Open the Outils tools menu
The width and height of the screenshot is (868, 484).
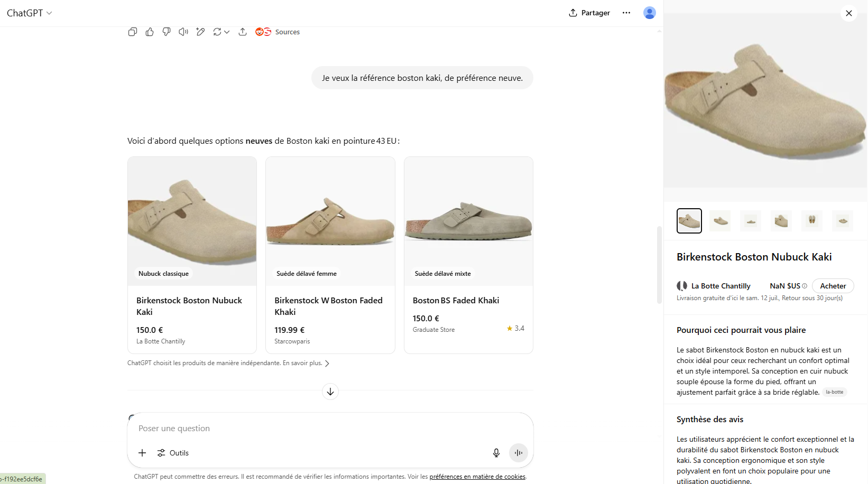(173, 453)
